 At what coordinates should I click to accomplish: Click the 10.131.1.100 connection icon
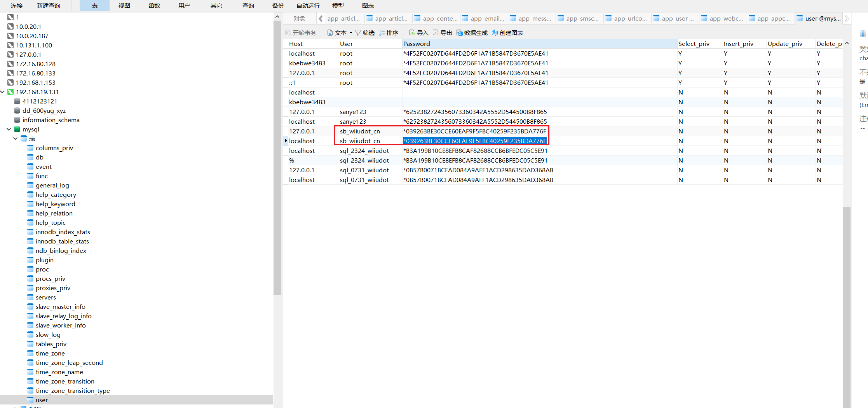click(10, 45)
